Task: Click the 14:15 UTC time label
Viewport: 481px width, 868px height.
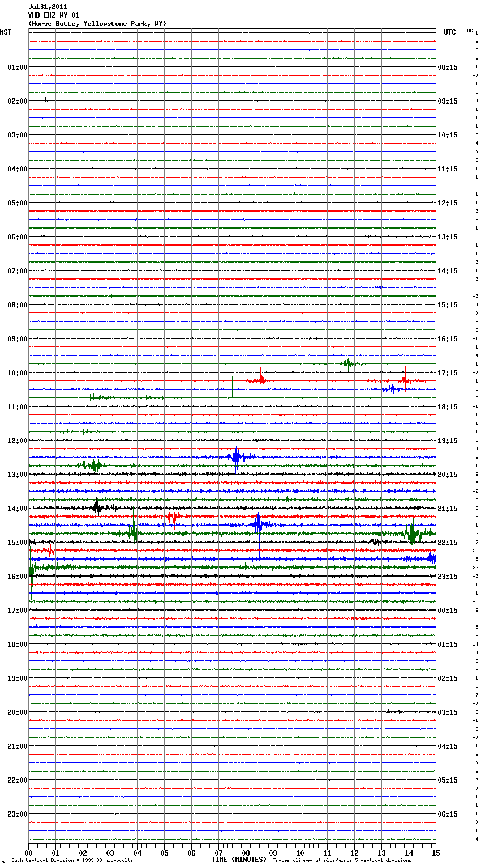Action: 448,271
